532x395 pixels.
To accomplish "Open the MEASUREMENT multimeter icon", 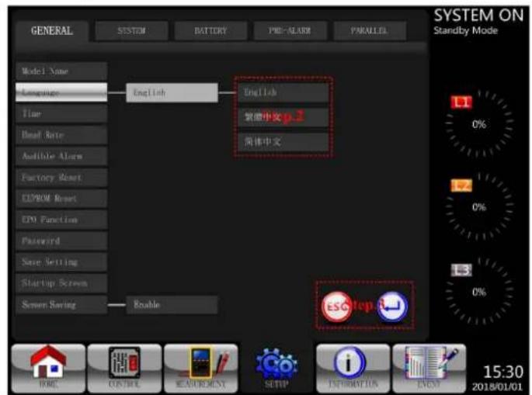I will [x=201, y=368].
